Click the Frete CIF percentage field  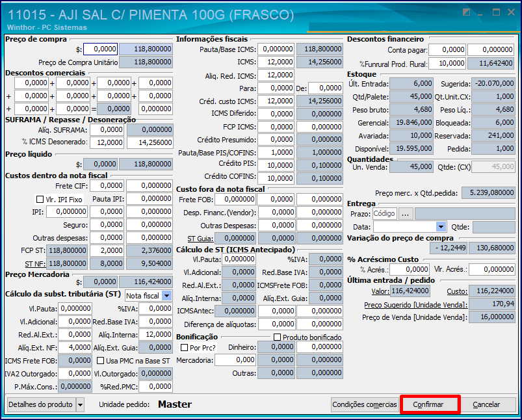pos(107,185)
